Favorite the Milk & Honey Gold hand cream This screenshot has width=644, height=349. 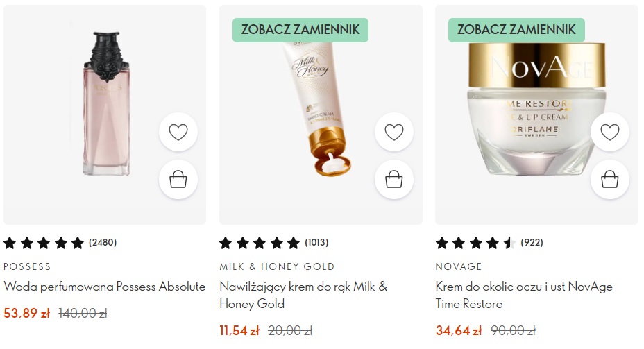coord(394,132)
